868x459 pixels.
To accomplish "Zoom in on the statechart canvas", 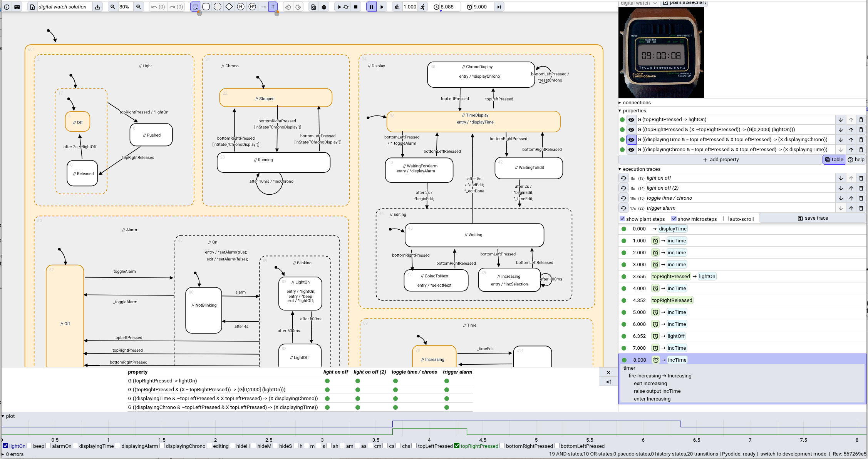I will [x=139, y=7].
